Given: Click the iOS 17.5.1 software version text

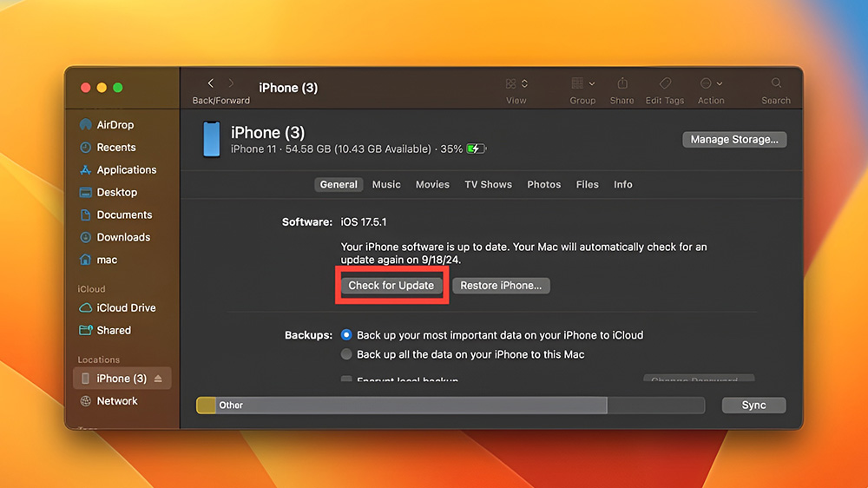Looking at the screenshot, I should coord(364,222).
